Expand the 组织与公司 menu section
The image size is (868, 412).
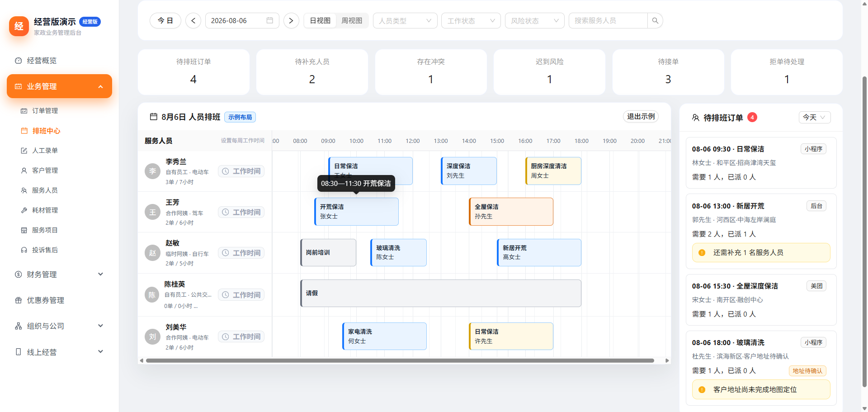coord(59,326)
